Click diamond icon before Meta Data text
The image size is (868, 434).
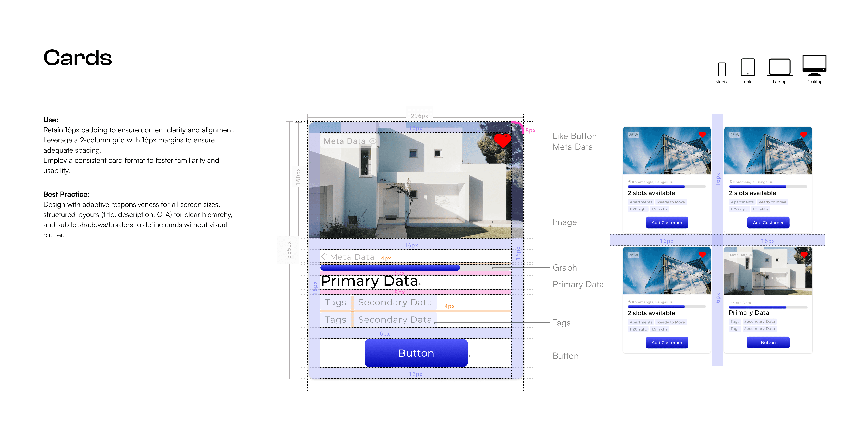(x=325, y=256)
